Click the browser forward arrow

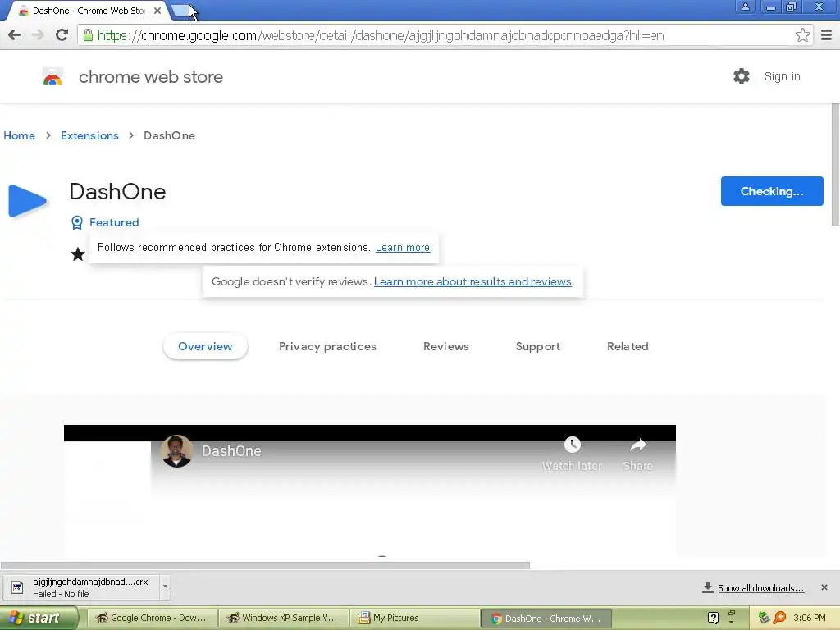coord(38,35)
